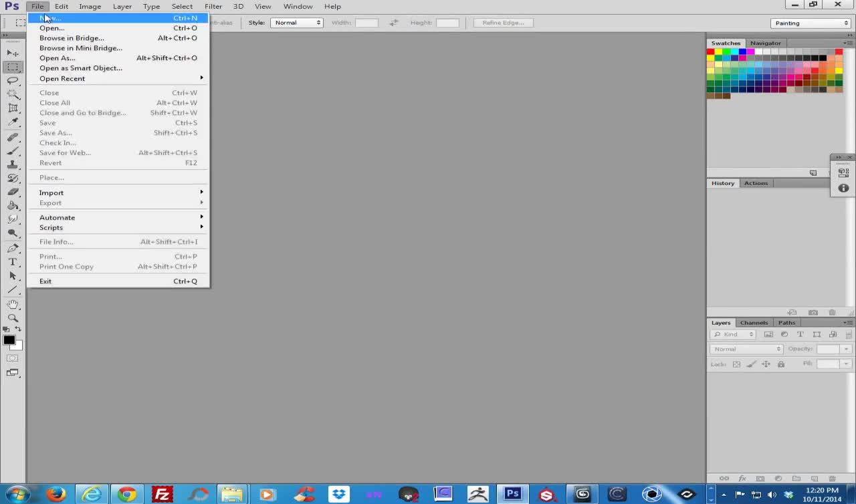Select the Zoom tool in toolbox
The width and height of the screenshot is (856, 504).
pos(13,318)
